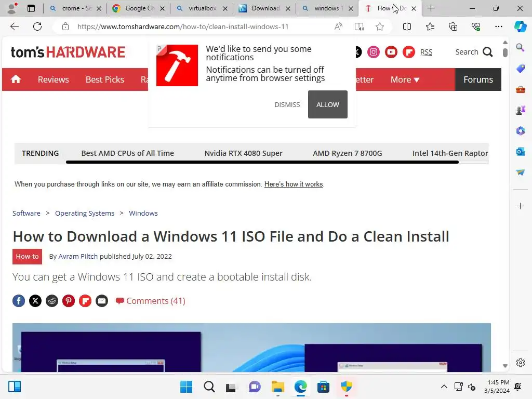Open 'Here's how it works' link
Image resolution: width=532 pixels, height=399 pixels.
[294, 184]
